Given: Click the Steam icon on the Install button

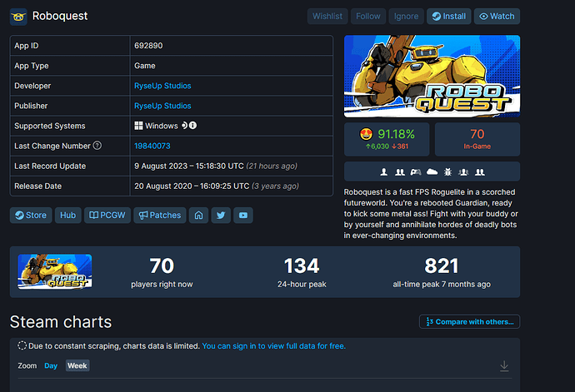Looking at the screenshot, I should (x=437, y=17).
